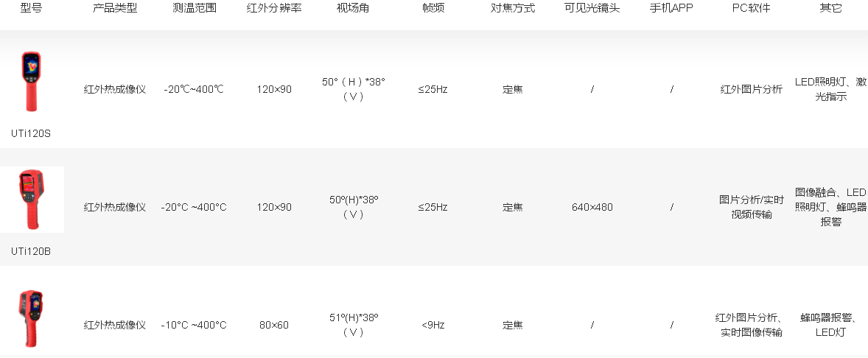This screenshot has height=358, width=868.
Task: Select the 80×60 resolution cell
Action: pyautogui.click(x=274, y=325)
